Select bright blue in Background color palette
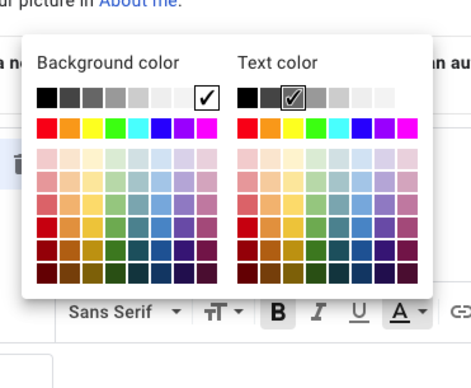 tap(161, 128)
